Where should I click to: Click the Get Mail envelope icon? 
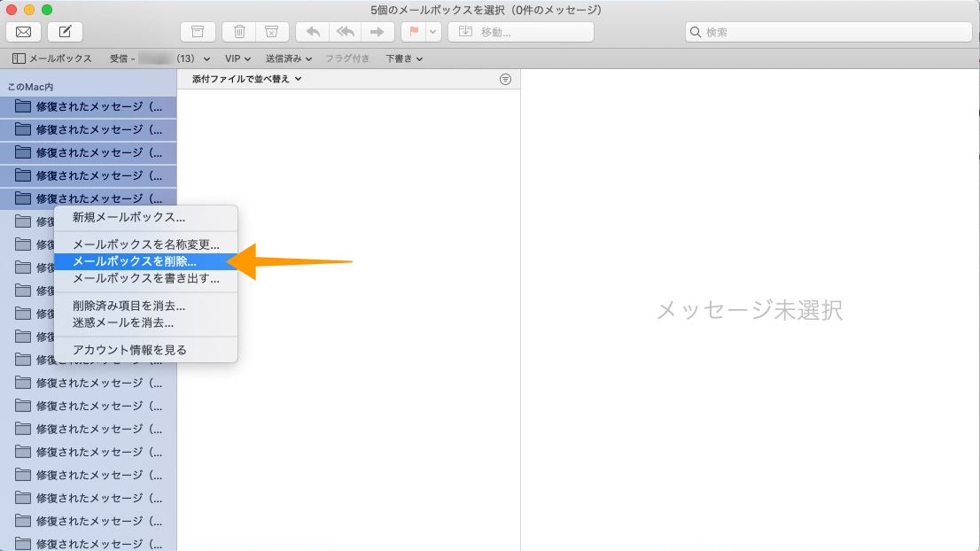tap(23, 32)
